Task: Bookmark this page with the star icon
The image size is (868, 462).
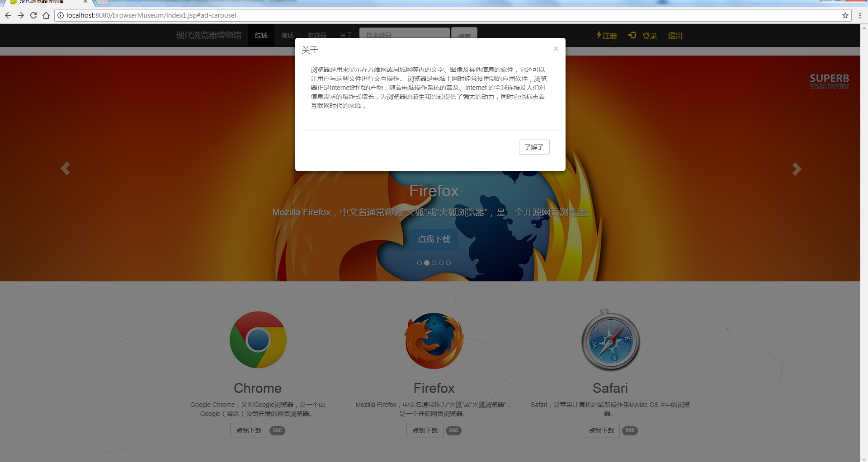Action: pyautogui.click(x=845, y=15)
